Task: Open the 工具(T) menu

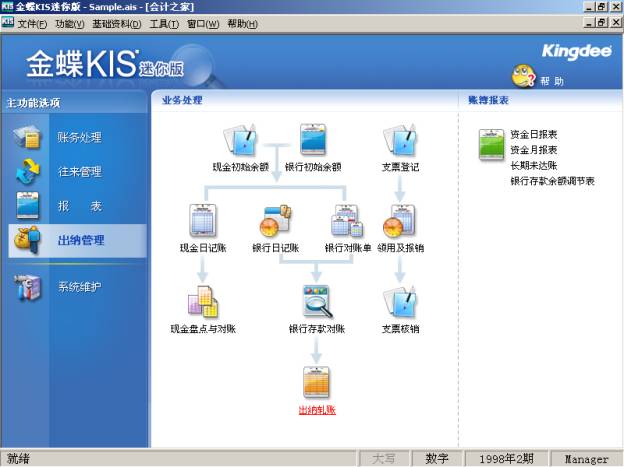Action: 164,23
